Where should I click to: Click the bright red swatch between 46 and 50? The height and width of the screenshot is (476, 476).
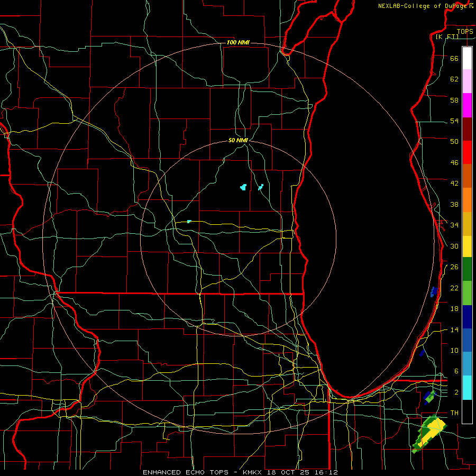(x=467, y=152)
